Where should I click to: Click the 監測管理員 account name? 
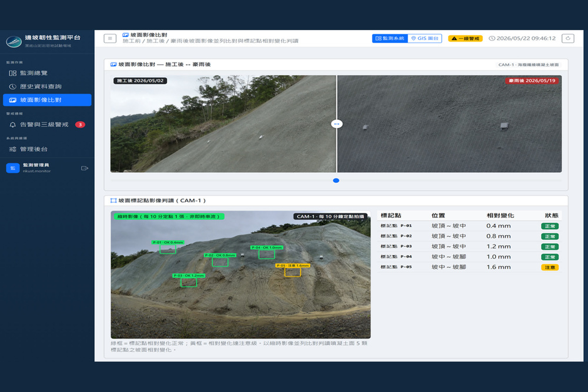click(x=36, y=165)
